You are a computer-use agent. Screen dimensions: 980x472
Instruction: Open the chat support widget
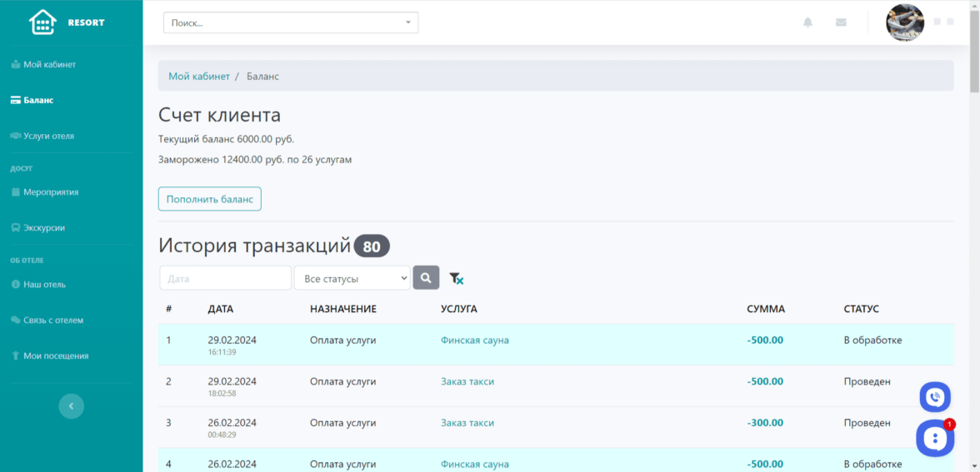click(x=935, y=438)
